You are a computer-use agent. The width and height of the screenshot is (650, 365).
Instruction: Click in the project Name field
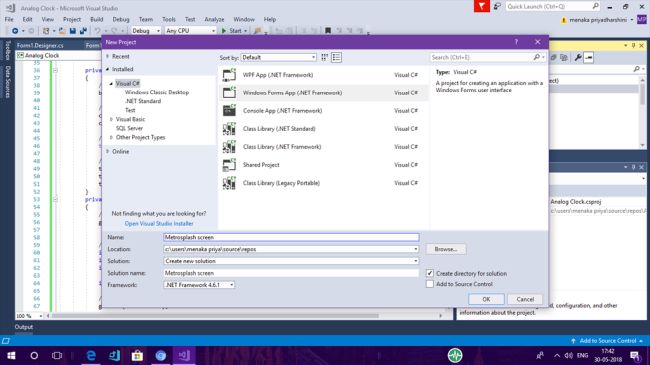(291, 237)
